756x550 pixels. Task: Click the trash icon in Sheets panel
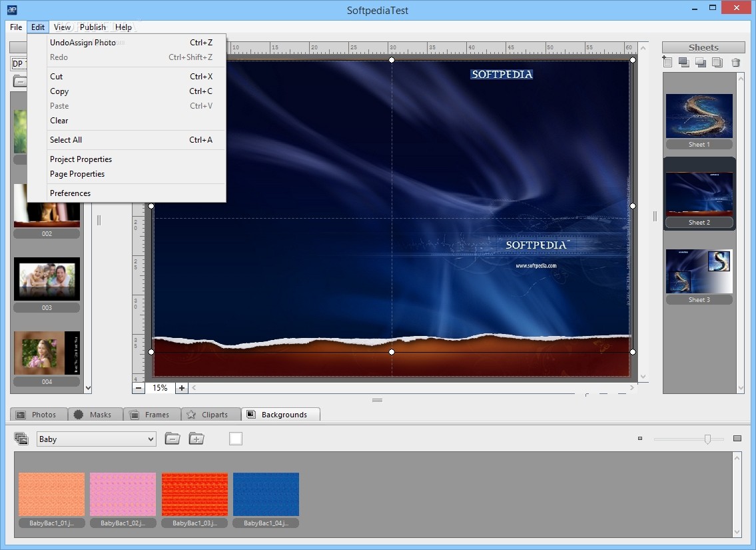pos(736,62)
